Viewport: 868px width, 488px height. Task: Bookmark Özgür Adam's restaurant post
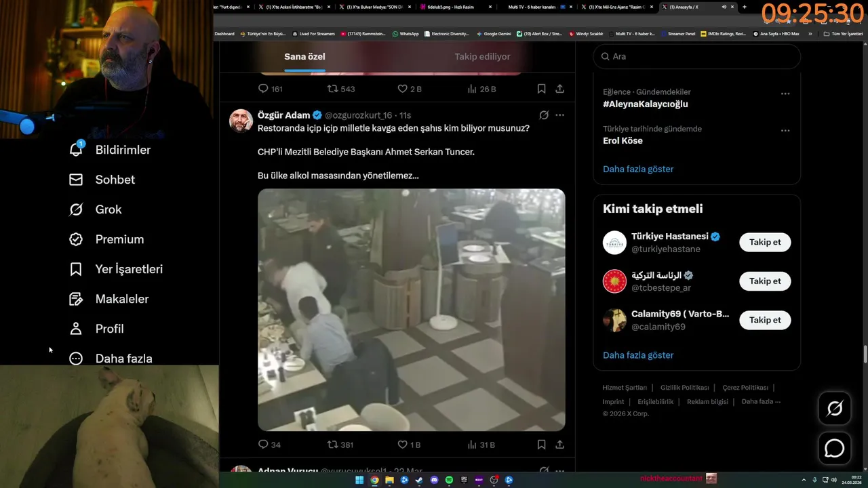pyautogui.click(x=541, y=445)
